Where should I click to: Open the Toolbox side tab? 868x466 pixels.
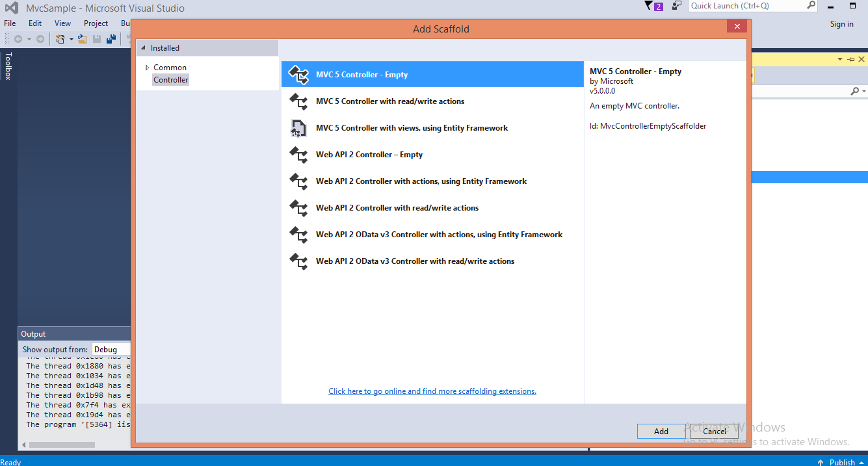pos(8,66)
